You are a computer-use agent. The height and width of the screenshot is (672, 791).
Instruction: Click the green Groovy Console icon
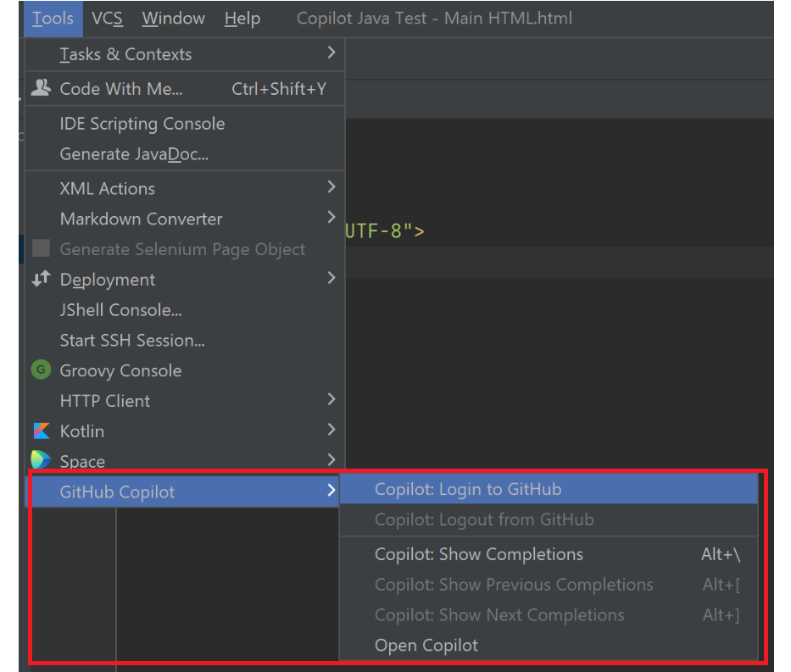point(41,370)
